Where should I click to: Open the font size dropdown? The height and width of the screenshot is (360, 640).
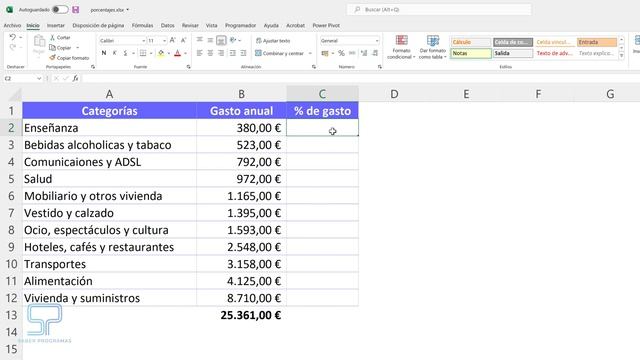164,41
